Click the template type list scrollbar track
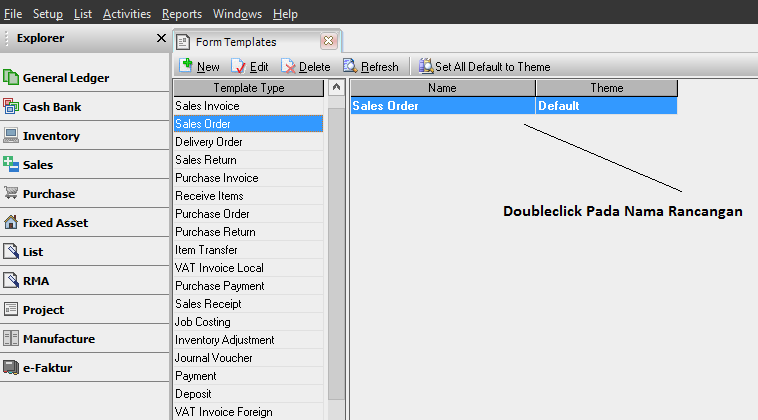The height and width of the screenshot is (420, 758). [x=336, y=254]
